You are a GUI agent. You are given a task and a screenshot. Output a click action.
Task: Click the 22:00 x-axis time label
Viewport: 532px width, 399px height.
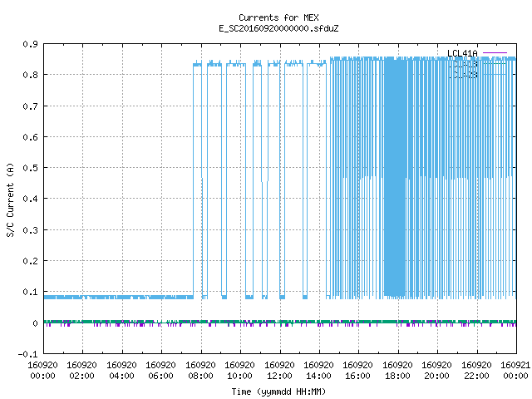pyautogui.click(x=476, y=376)
